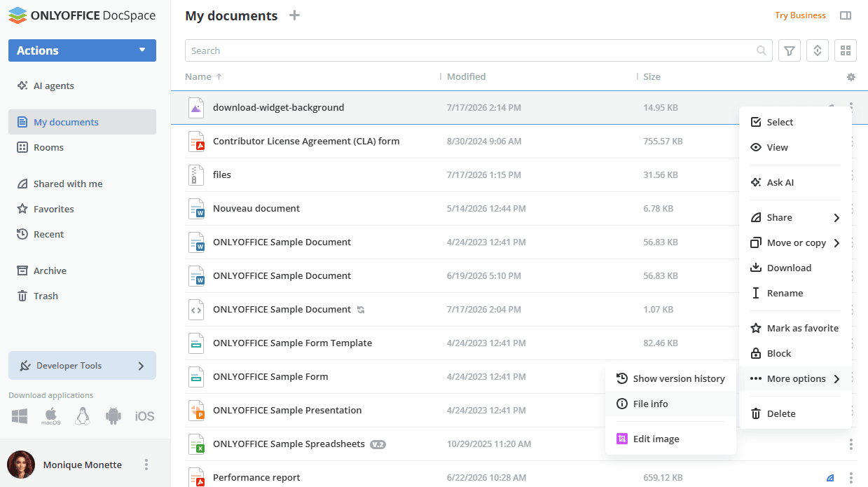Choose Mark as favorite in context menu
868x487 pixels.
(795, 328)
